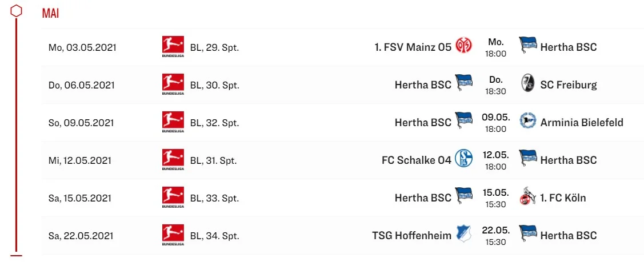Click the FC Schalke 04 club logo
Screen dimensions: 644x262
[x=463, y=160]
